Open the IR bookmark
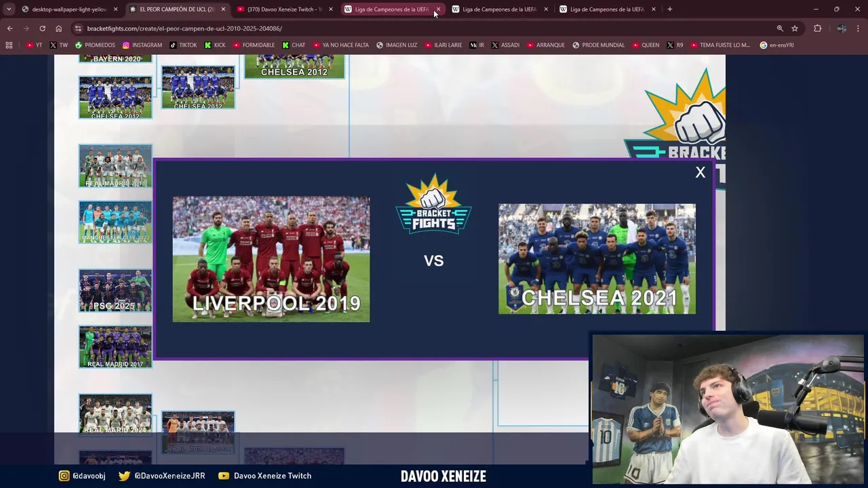Screen dimensions: 868x488 (477, 45)
